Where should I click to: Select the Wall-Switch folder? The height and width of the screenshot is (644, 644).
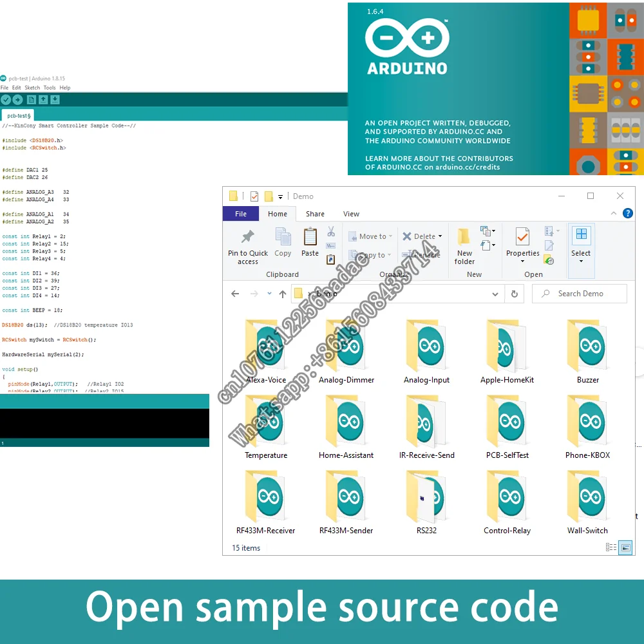click(588, 503)
